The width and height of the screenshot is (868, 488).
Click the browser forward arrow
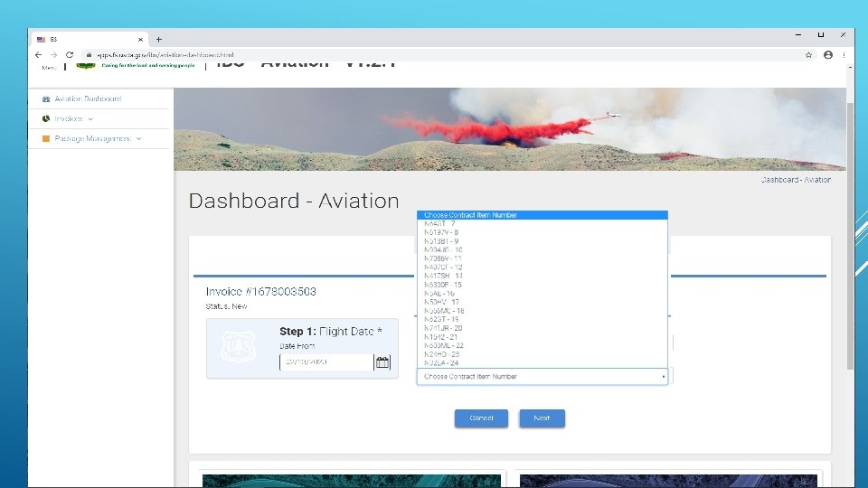(x=53, y=55)
